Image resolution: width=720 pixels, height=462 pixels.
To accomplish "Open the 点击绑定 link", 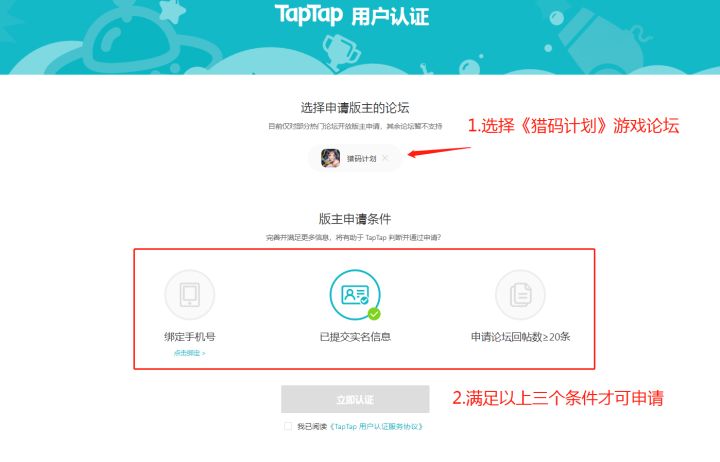I will tap(189, 353).
